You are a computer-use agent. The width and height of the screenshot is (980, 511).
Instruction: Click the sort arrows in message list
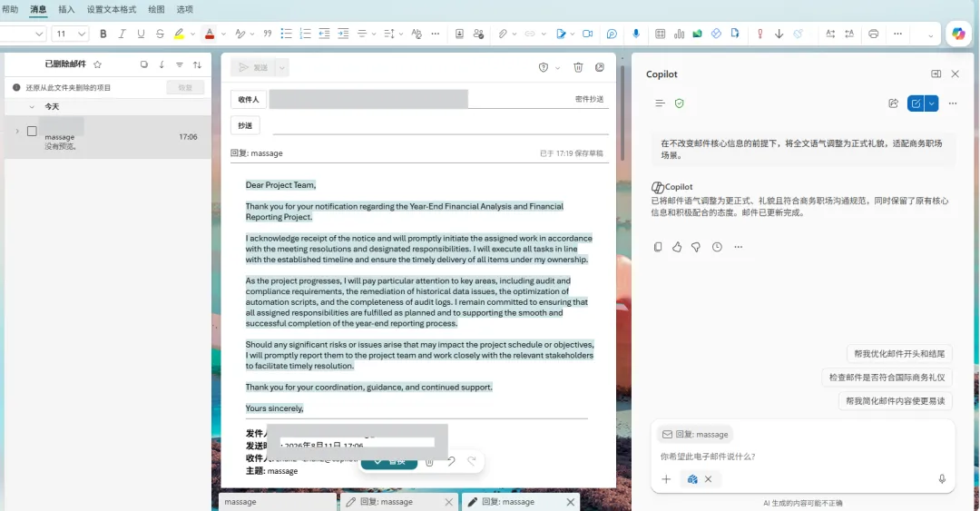198,64
